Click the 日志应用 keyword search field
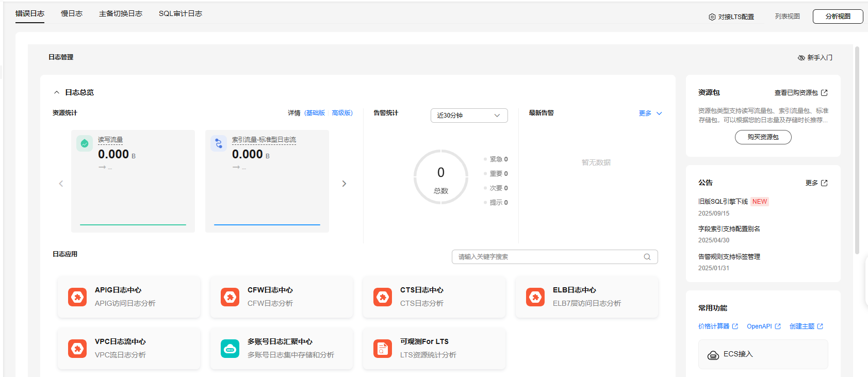The height and width of the screenshot is (377, 868). coord(549,257)
